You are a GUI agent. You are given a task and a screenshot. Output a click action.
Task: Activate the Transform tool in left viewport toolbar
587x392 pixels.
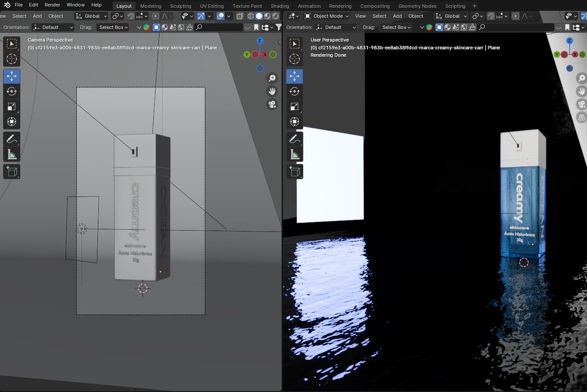tap(12, 122)
